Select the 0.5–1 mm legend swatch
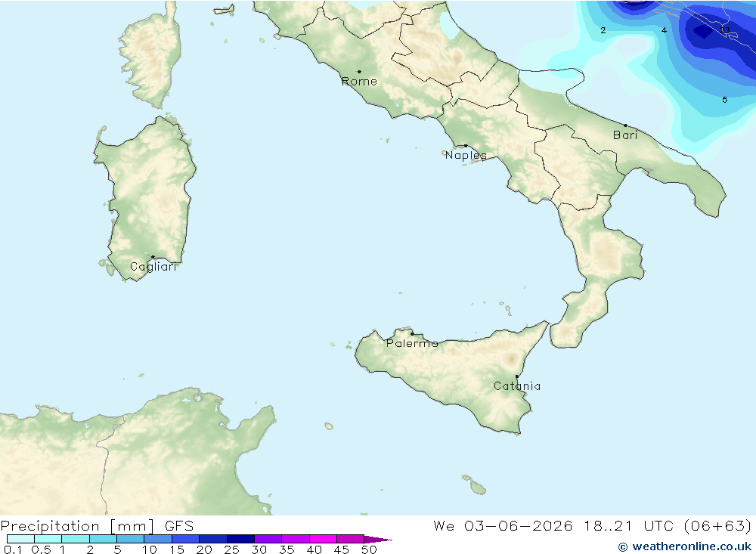 point(48,539)
